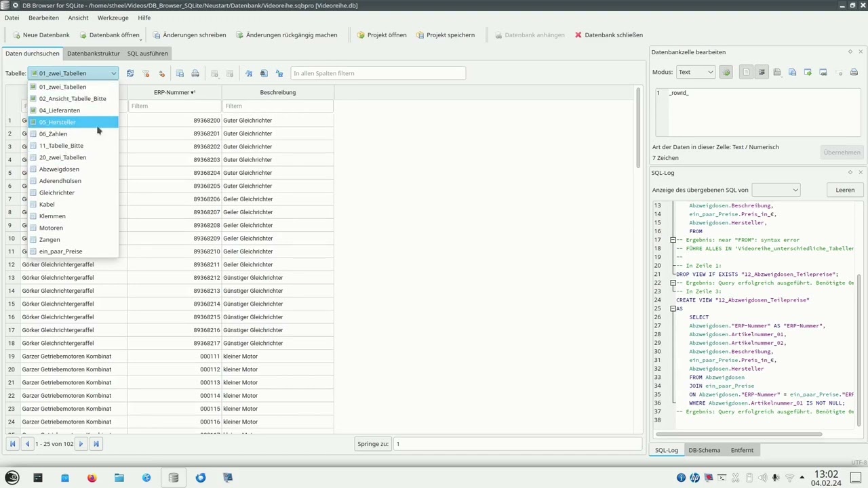Click DB Browser database icon in taskbar
Image resolution: width=868 pixels, height=488 pixels.
[x=174, y=478]
